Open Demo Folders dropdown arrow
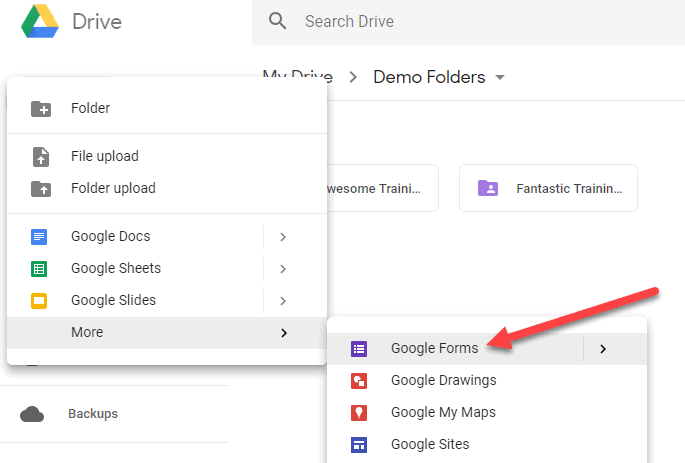The width and height of the screenshot is (685, 463). pyautogui.click(x=500, y=77)
